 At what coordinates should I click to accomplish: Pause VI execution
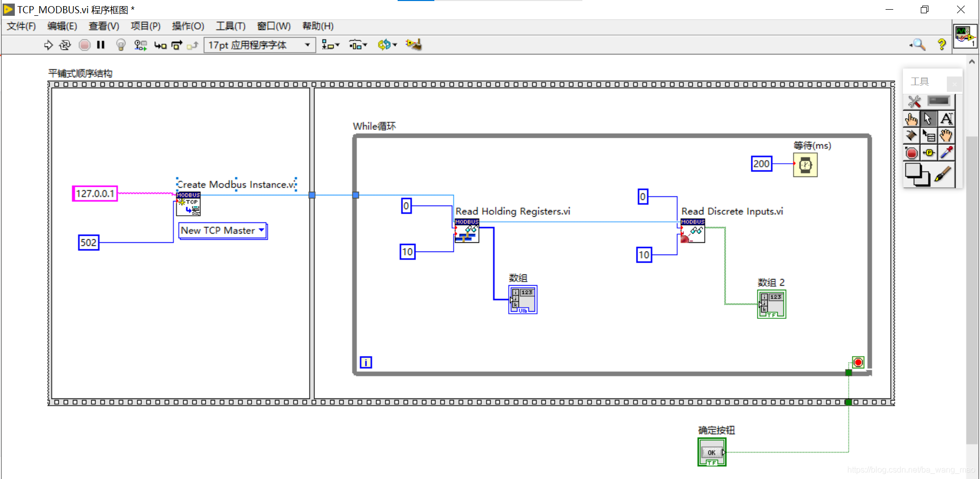pyautogui.click(x=101, y=45)
